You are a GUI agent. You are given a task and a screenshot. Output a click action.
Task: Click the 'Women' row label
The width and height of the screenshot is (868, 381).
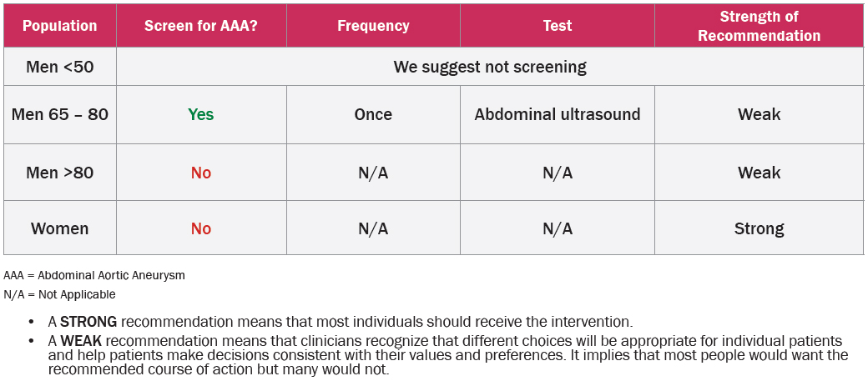[x=60, y=228]
